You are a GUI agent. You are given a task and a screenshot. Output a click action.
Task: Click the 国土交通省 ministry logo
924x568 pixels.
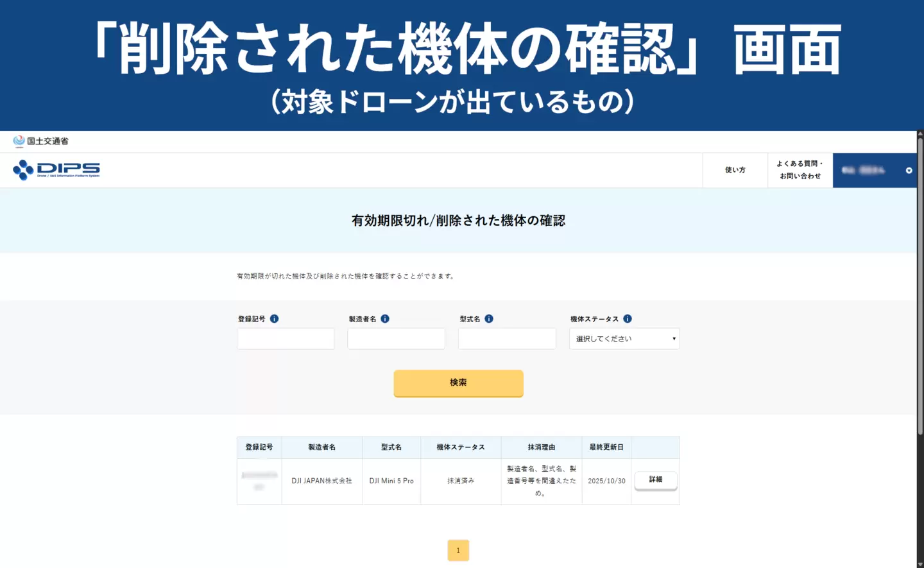click(40, 141)
